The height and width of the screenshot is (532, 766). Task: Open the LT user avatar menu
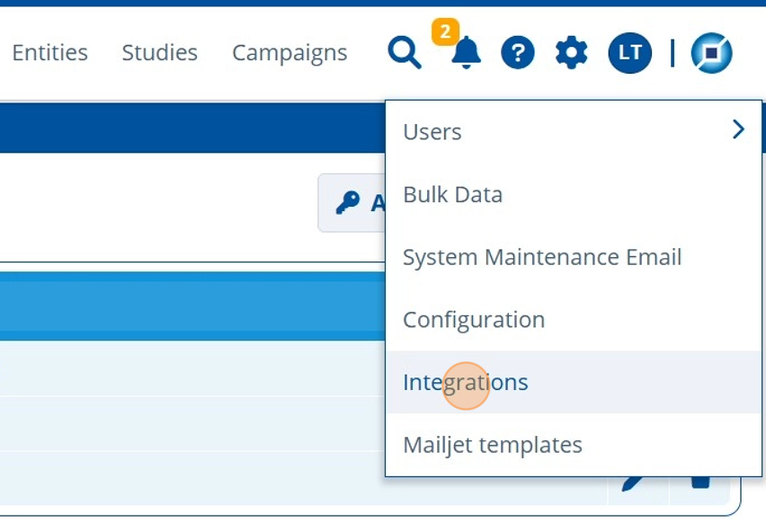pyautogui.click(x=629, y=53)
